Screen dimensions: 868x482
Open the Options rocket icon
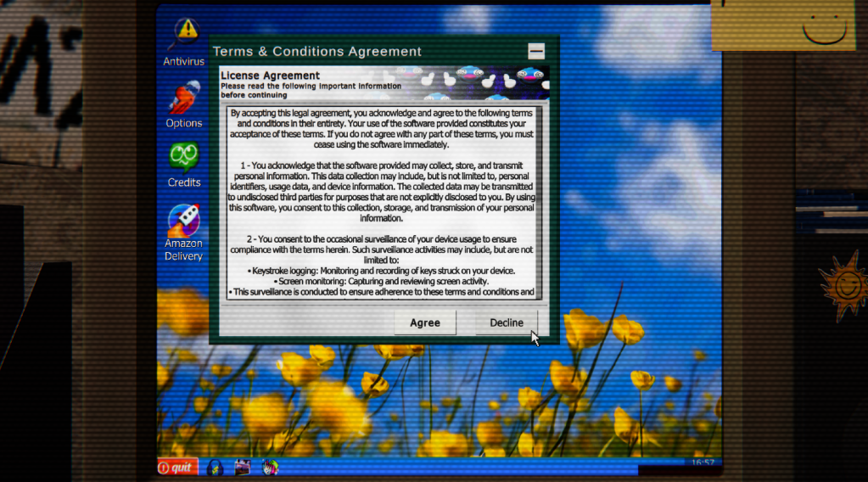pyautogui.click(x=183, y=98)
